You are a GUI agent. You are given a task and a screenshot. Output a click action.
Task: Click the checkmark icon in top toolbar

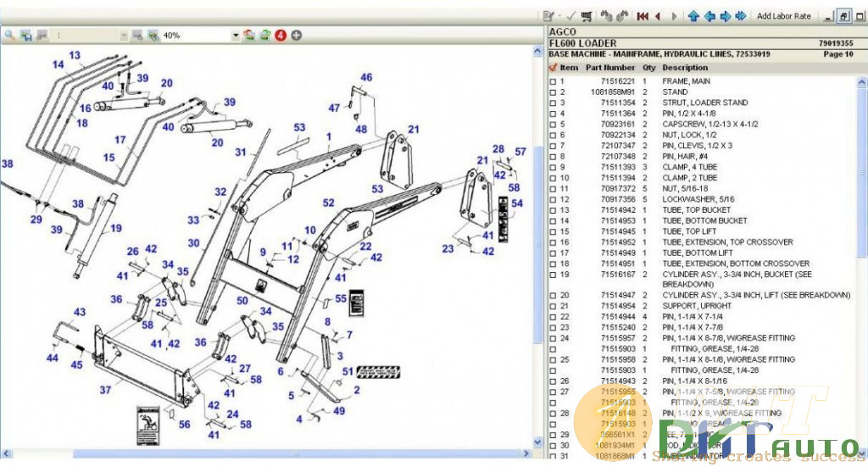[x=571, y=16]
